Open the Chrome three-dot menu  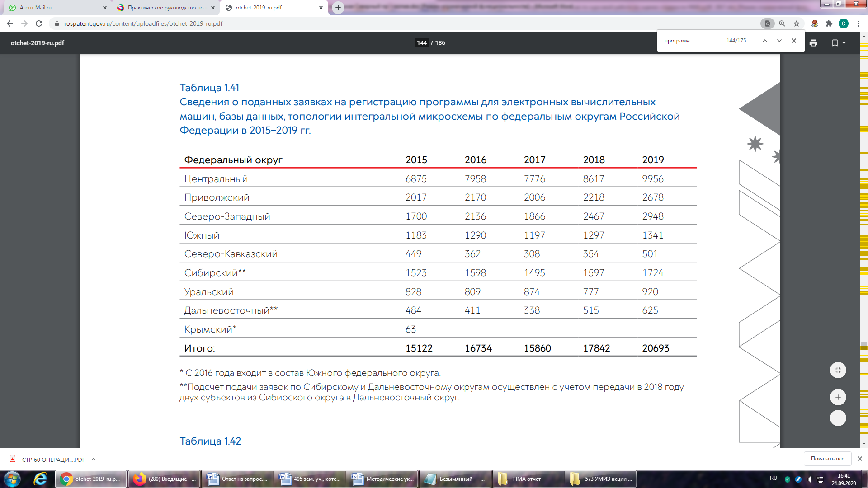(858, 23)
